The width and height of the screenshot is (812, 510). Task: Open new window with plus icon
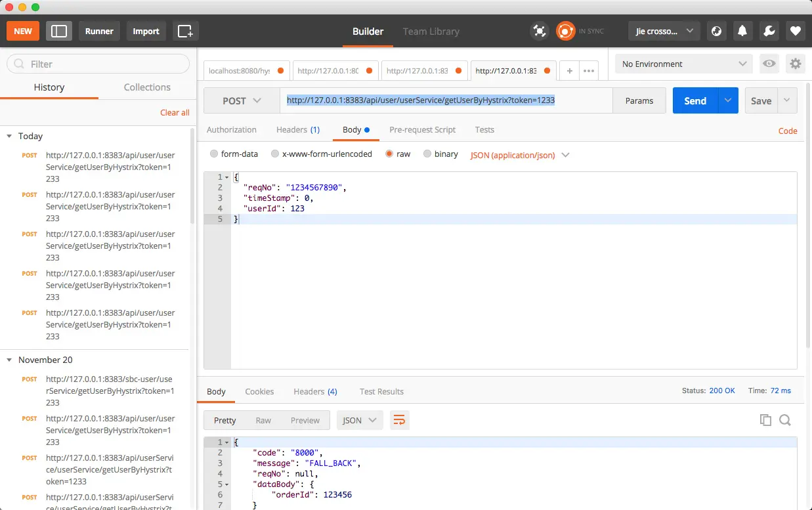pos(185,31)
